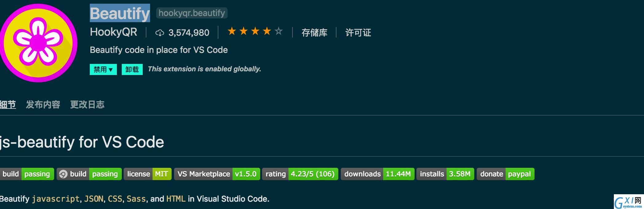644x209 pixels.
Task: Click the HTML code keyword
Action: pos(176,199)
